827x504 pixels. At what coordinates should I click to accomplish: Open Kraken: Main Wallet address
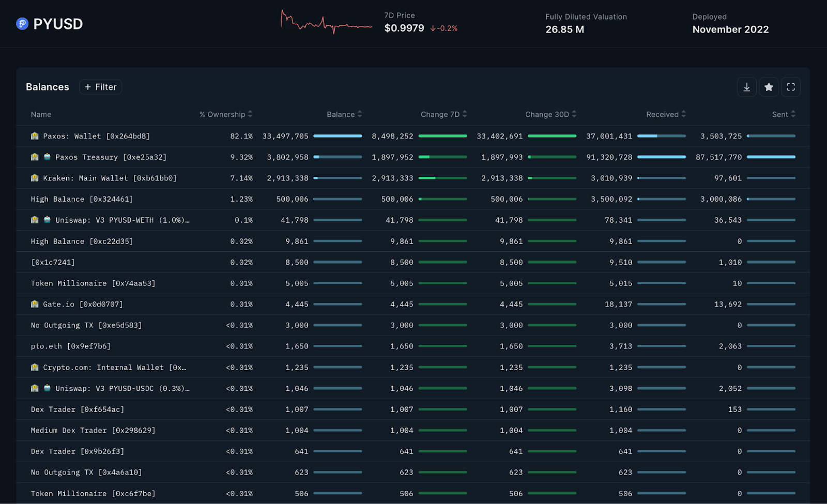[110, 178]
